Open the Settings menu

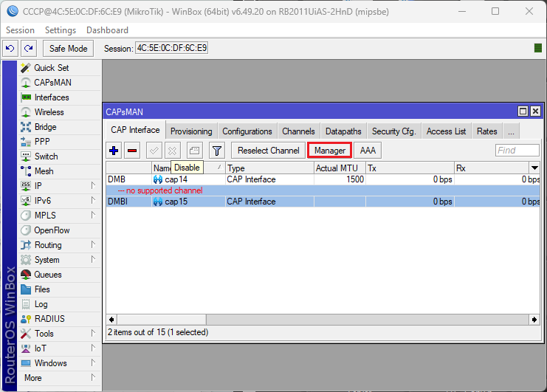(x=61, y=30)
